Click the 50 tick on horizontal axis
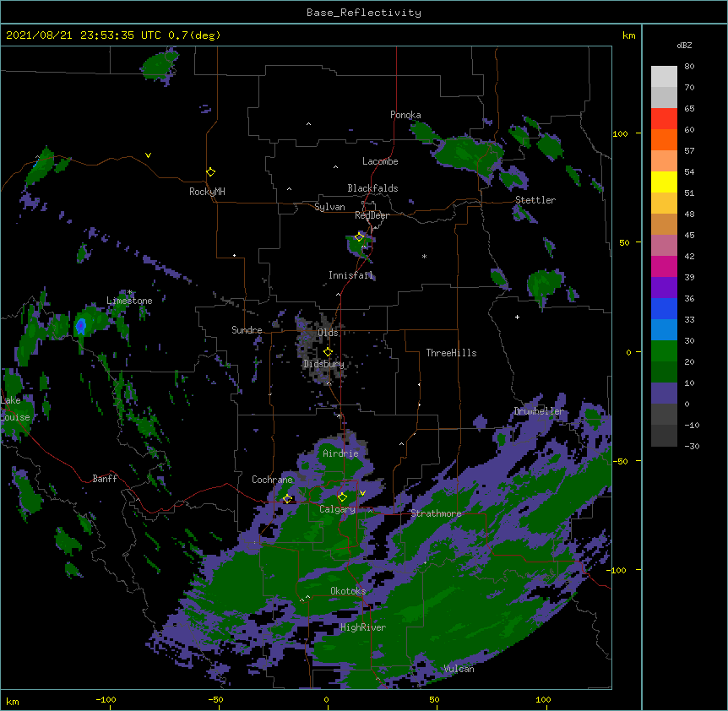The image size is (728, 711). click(434, 699)
